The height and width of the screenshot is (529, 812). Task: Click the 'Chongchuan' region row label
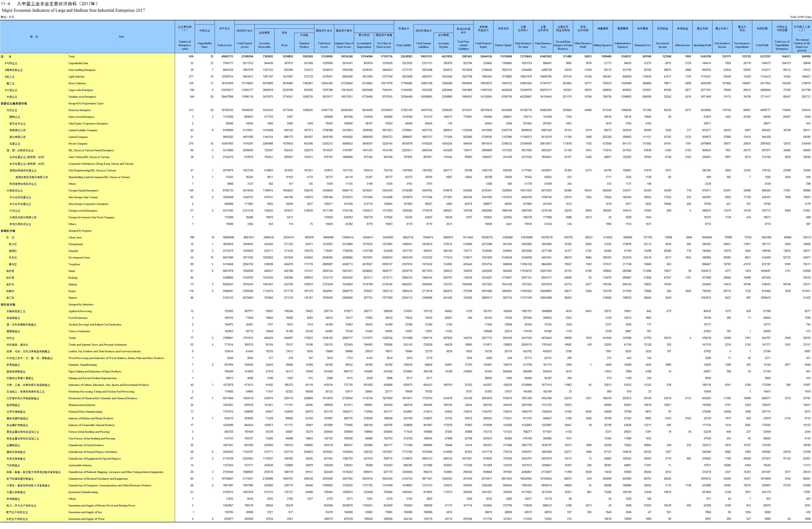[x=75, y=244]
